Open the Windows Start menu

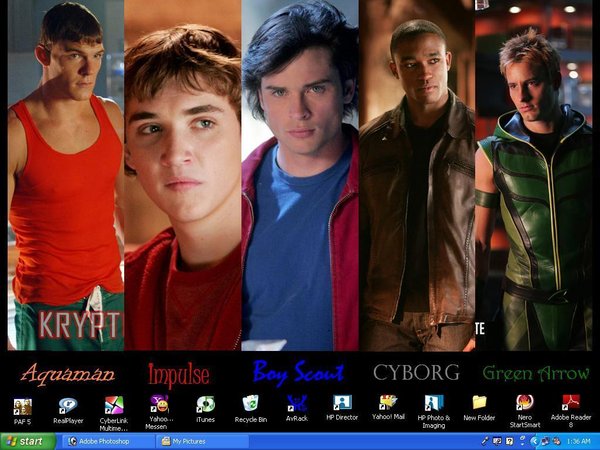point(28,442)
